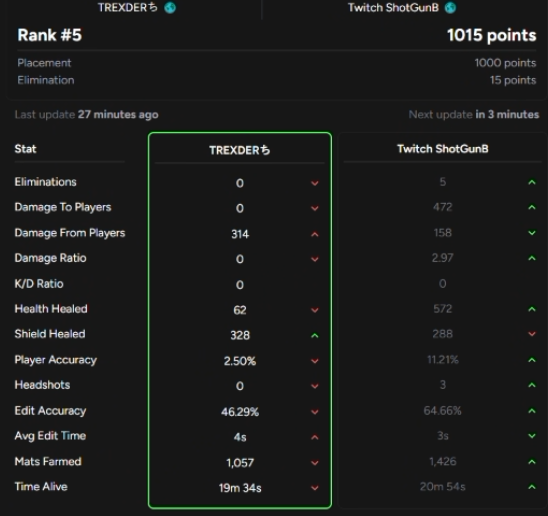
Task: Click the Time Alive stat label
Action: (x=41, y=487)
